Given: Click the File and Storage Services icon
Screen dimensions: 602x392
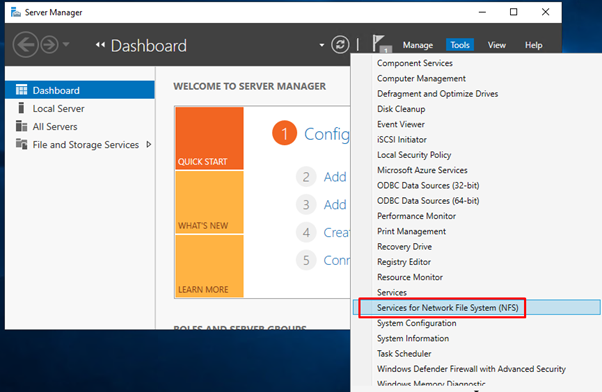Looking at the screenshot, I should pyautogui.click(x=22, y=144).
